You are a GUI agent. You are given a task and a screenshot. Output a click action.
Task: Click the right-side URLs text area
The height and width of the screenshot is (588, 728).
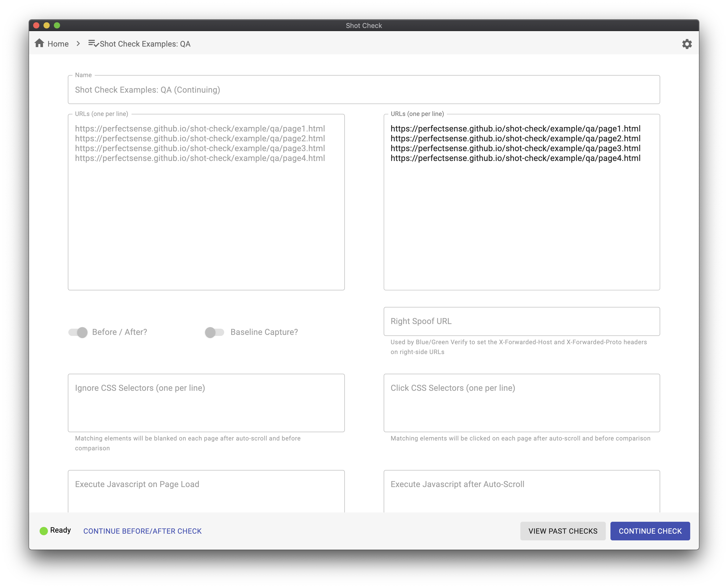coord(521,220)
